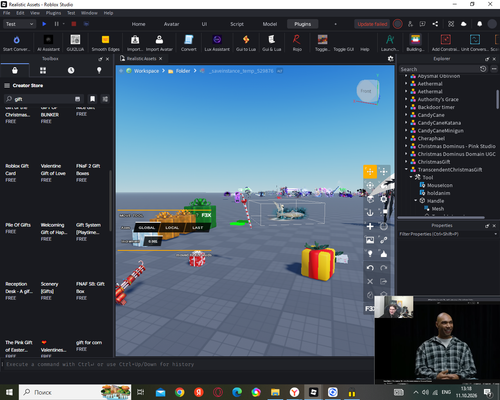This screenshot has height=400, width=500.
Task: Select MouseIcon item in Explorer
Action: pyautogui.click(x=440, y=185)
